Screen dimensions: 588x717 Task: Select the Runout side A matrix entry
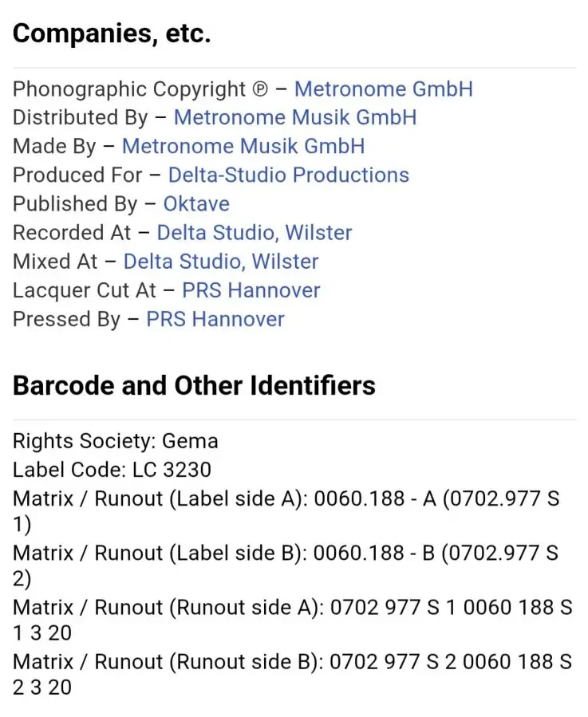point(292,620)
